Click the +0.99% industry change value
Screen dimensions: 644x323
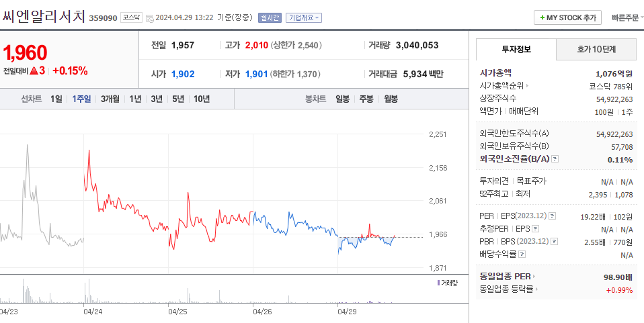[619, 290]
